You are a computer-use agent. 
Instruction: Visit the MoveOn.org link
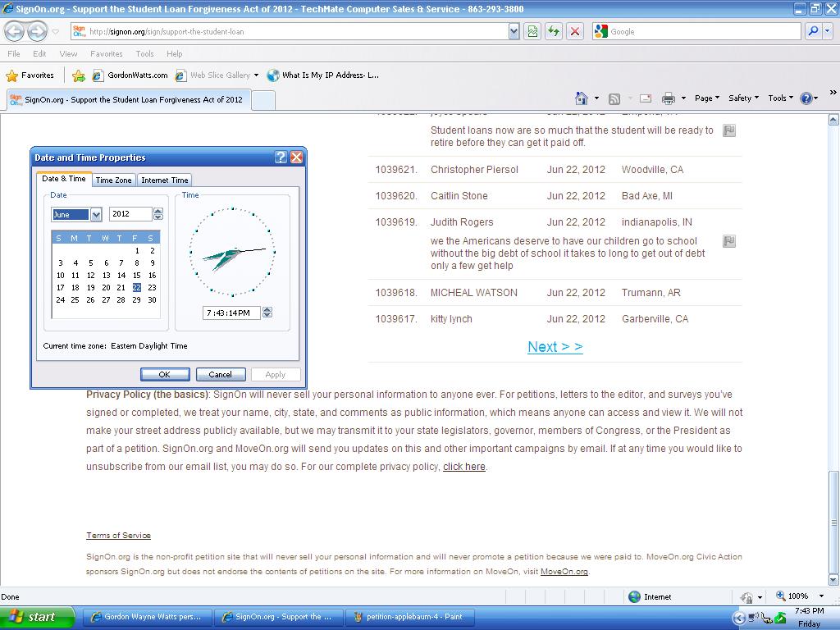click(x=564, y=572)
